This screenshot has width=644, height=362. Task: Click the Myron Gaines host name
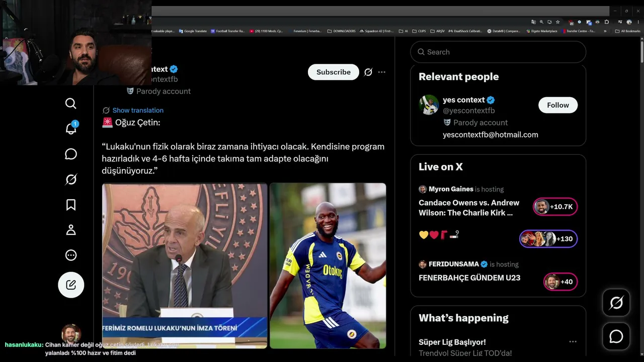pos(451,189)
